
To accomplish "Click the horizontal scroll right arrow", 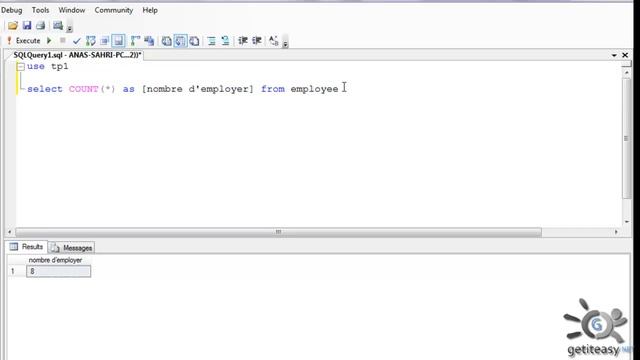I will coord(616,232).
